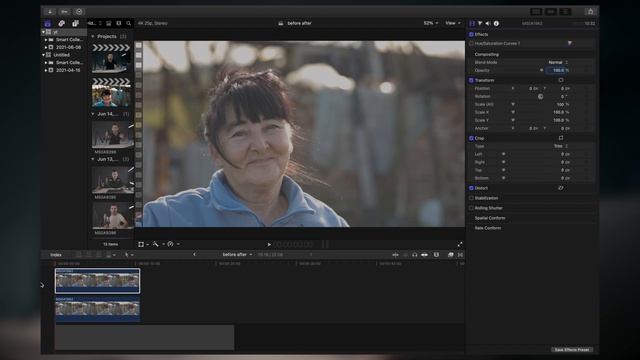Click the Keyword Editor key button
The width and height of the screenshot is (640, 360).
[64, 11]
